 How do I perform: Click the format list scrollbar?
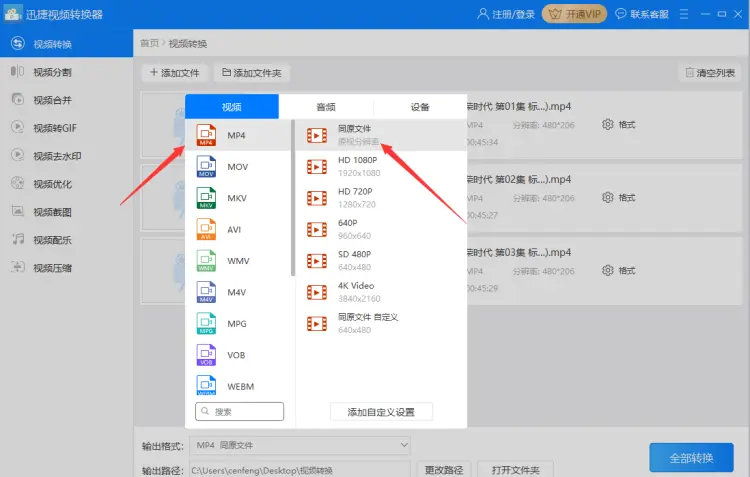pyautogui.click(x=293, y=198)
